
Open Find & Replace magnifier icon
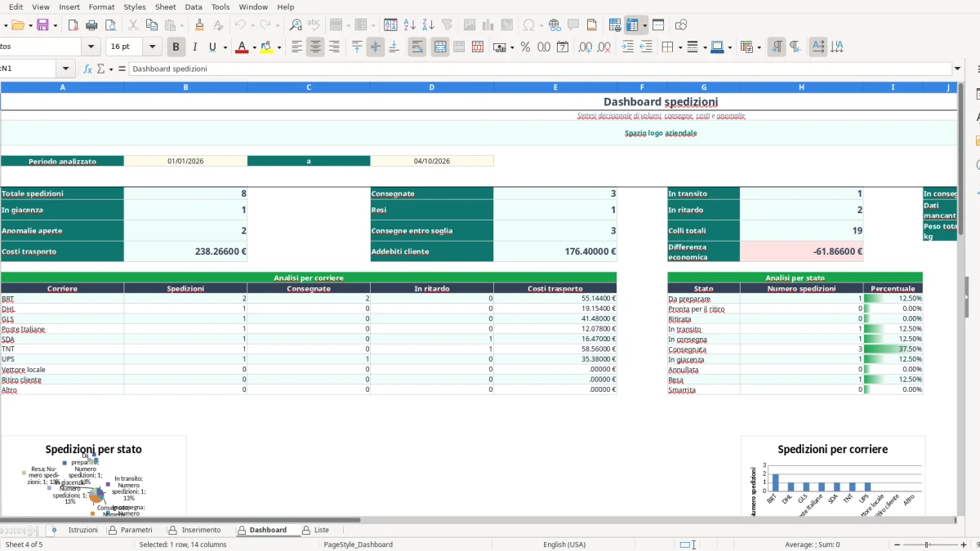click(296, 25)
